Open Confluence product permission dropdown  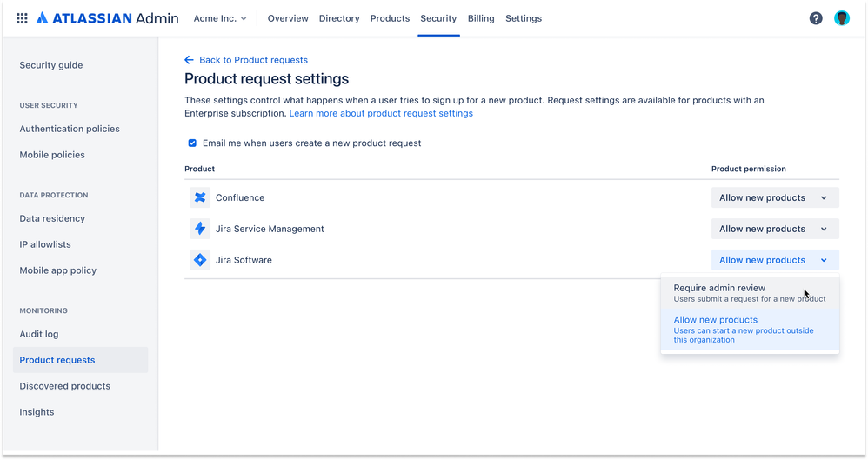[774, 197]
